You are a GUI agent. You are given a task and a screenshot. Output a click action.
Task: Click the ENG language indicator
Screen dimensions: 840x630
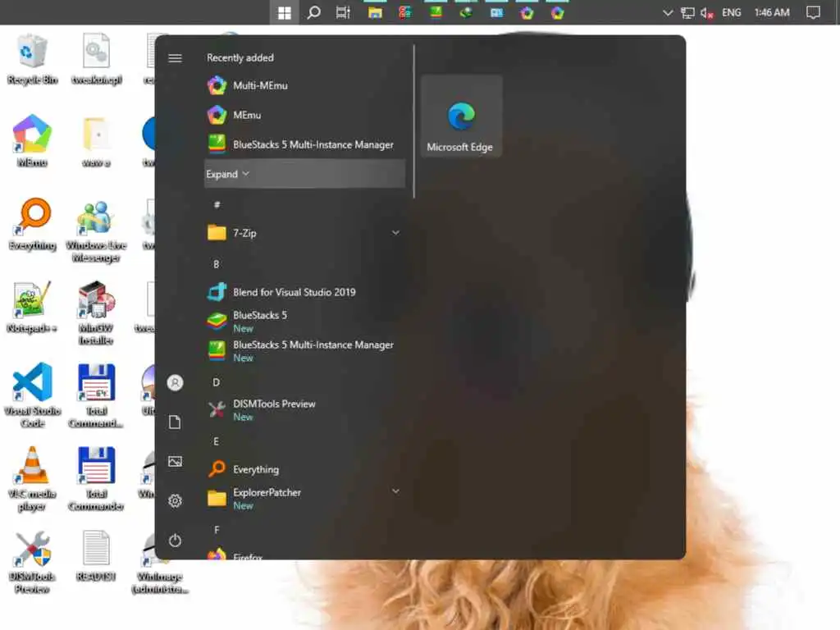[x=731, y=12]
